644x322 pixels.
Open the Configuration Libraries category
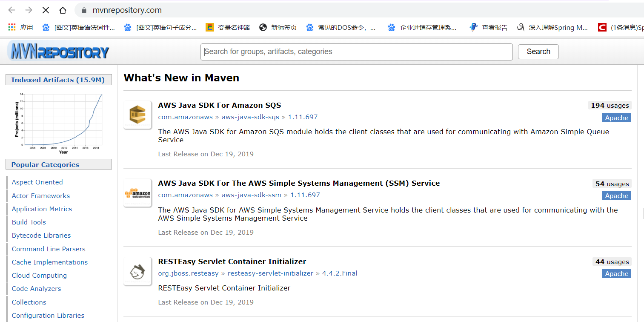tap(48, 315)
